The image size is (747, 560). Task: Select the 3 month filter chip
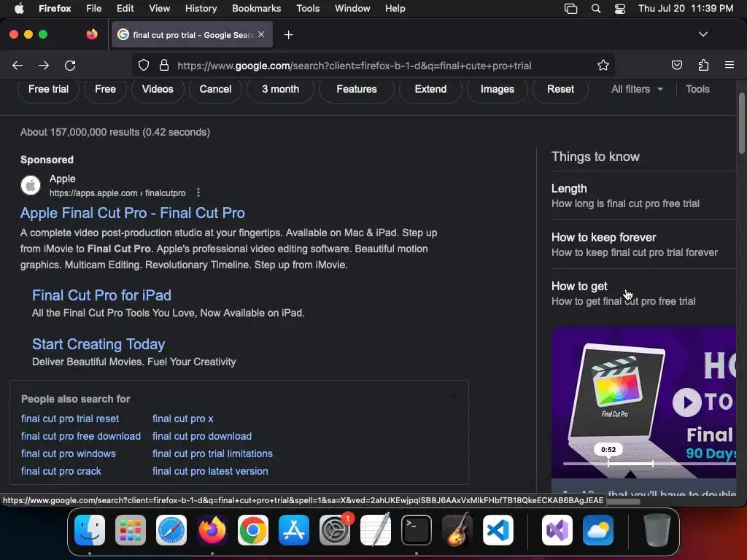280,89
